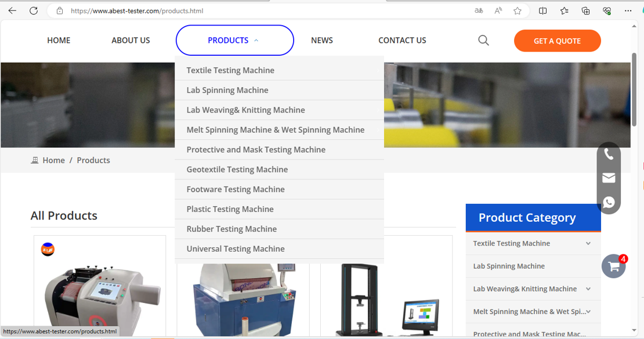This screenshot has width=644, height=339.
Task: Click the home icon in the breadcrumb
Action: 35,160
